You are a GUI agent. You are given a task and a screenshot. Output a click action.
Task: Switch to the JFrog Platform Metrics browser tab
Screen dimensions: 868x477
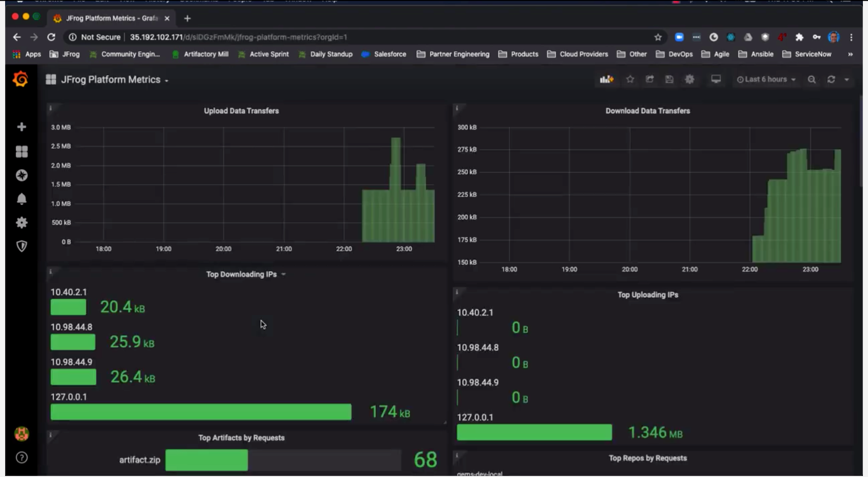(111, 18)
